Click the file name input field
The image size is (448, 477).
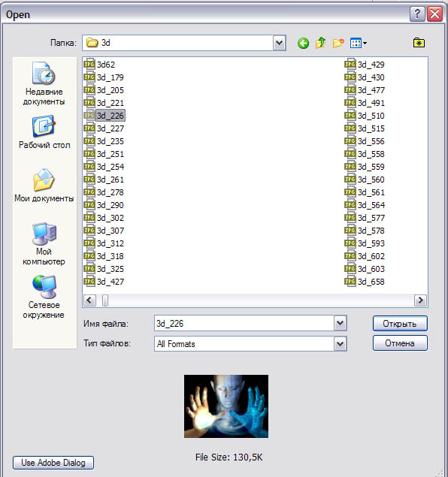click(x=244, y=323)
